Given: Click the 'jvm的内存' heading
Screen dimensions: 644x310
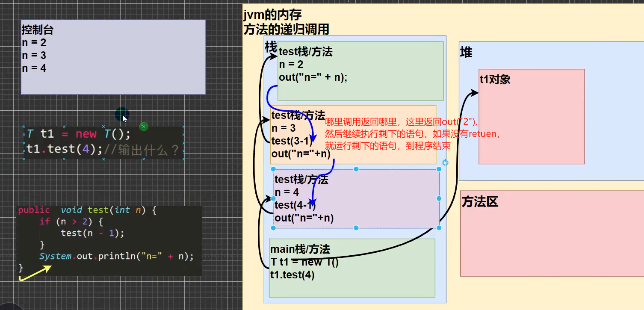Looking at the screenshot, I should (273, 15).
